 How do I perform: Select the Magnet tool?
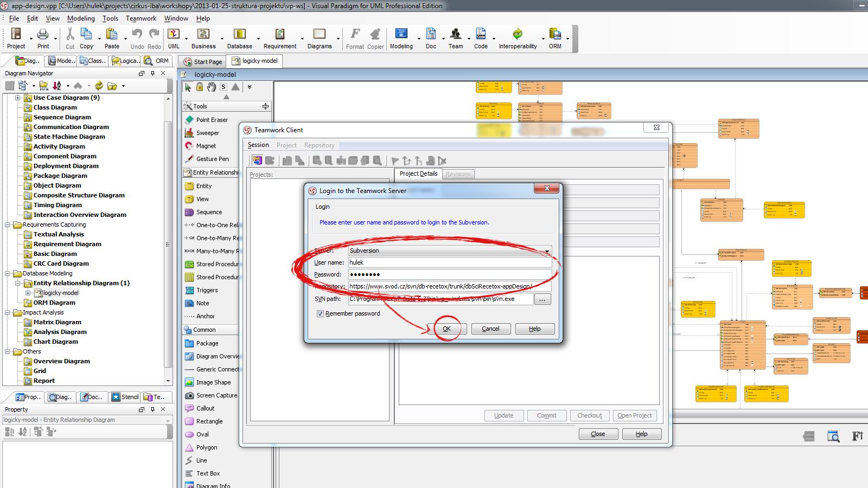point(206,146)
